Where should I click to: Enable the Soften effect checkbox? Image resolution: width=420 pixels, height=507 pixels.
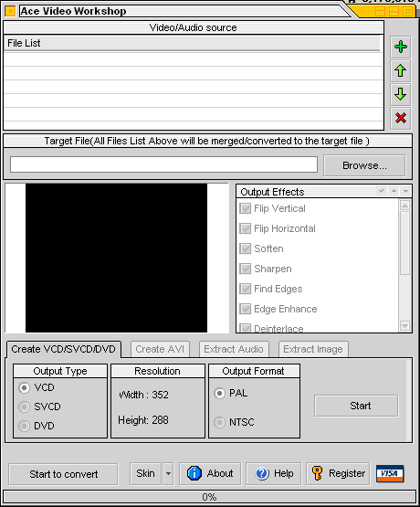click(x=246, y=248)
